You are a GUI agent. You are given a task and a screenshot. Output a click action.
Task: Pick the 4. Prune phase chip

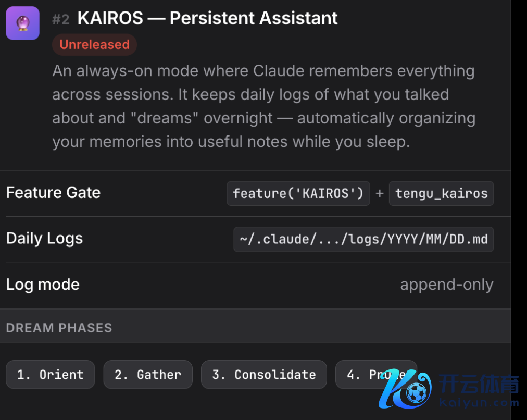pyautogui.click(x=365, y=375)
